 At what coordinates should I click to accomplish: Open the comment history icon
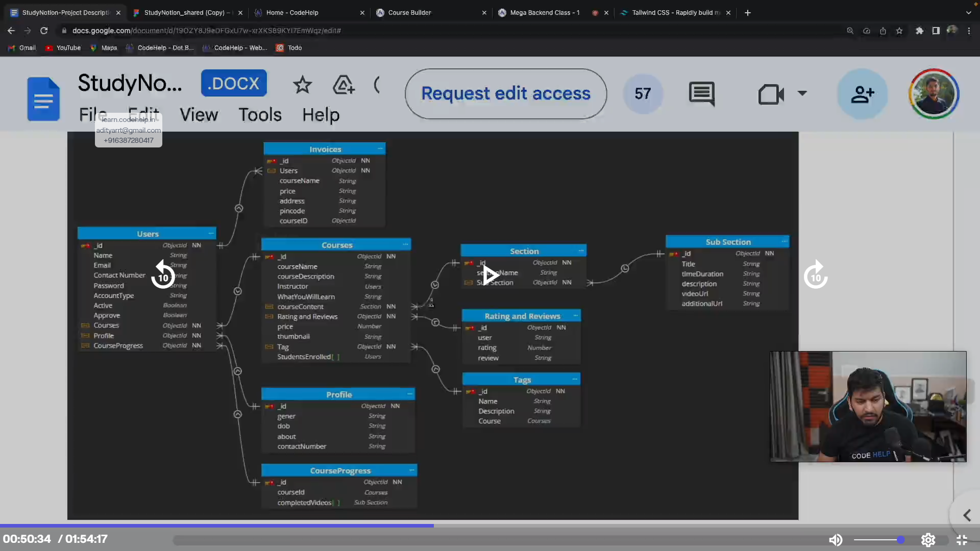[x=702, y=94]
